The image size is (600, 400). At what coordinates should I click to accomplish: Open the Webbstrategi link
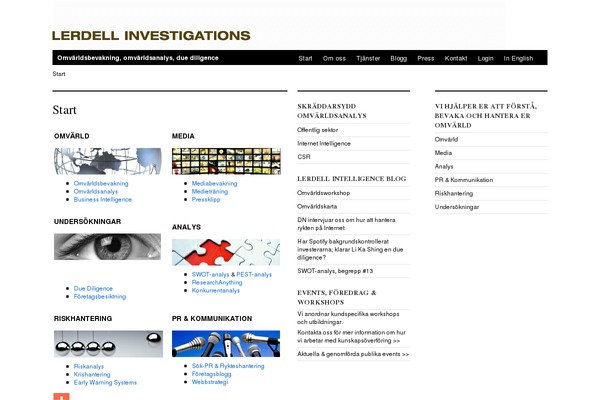coord(210,382)
